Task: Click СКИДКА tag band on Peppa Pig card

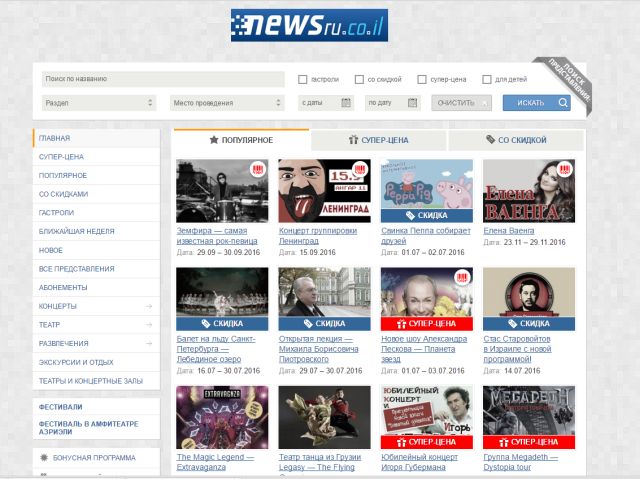Action: click(x=427, y=215)
